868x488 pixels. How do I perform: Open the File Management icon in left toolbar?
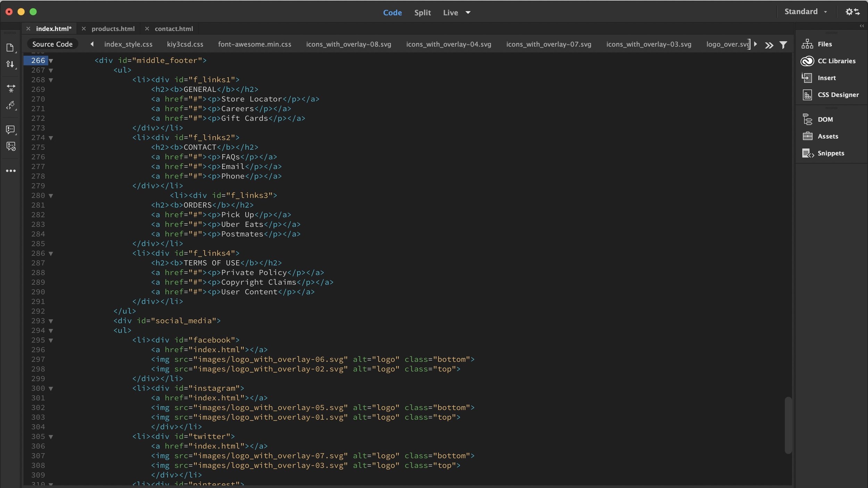[x=10, y=64]
